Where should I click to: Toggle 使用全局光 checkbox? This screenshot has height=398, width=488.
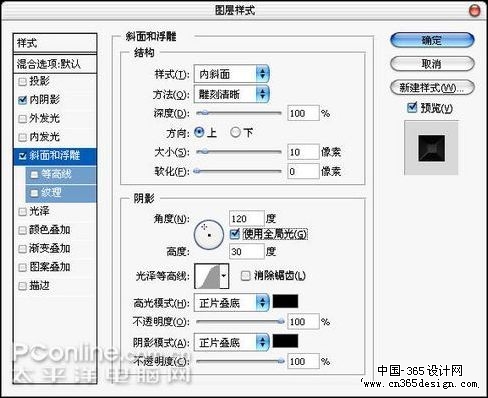235,234
